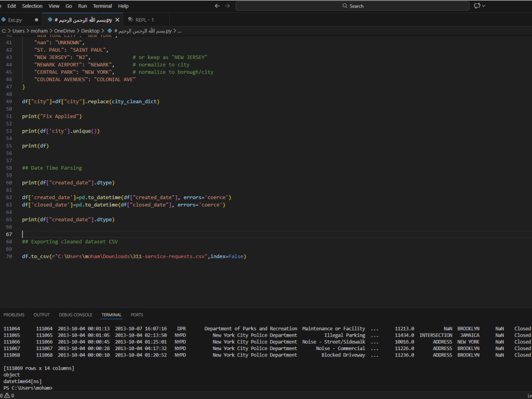Screen dimensions: 532x399
Task: Click the 'object' dtype line in terminal
Action: [x=12, y=375]
